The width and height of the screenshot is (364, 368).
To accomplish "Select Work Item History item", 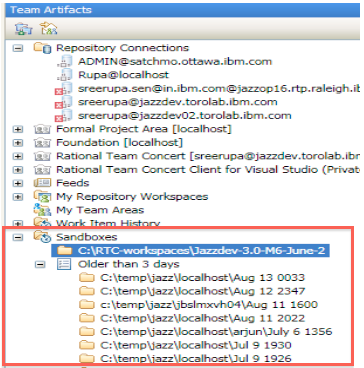I will coord(108,223).
